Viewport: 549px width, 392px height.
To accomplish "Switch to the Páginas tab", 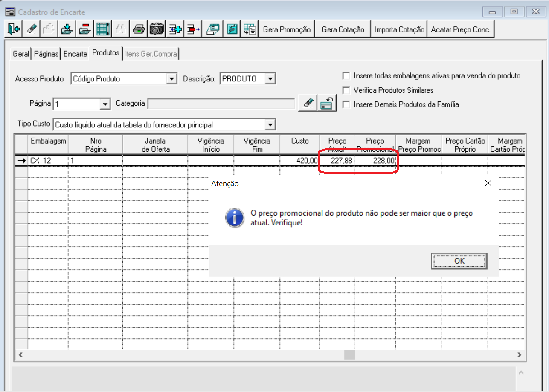I will (46, 54).
